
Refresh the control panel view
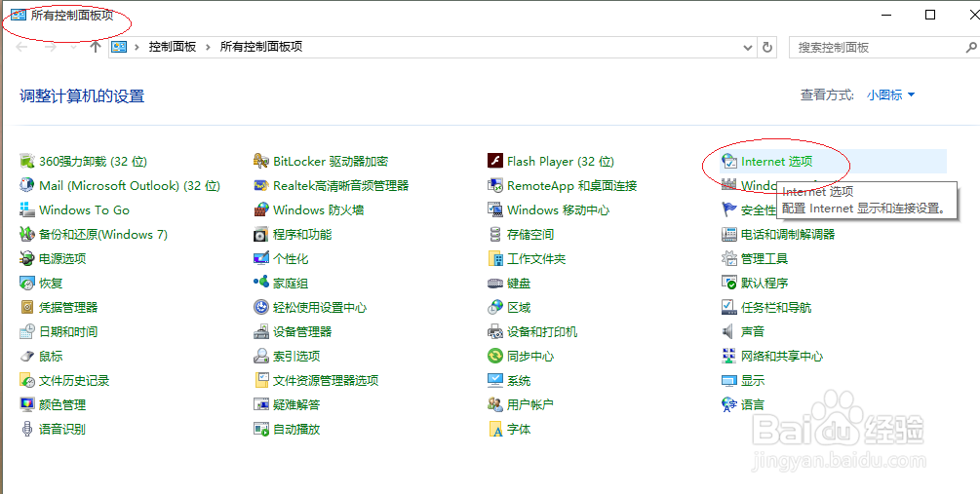(x=768, y=48)
